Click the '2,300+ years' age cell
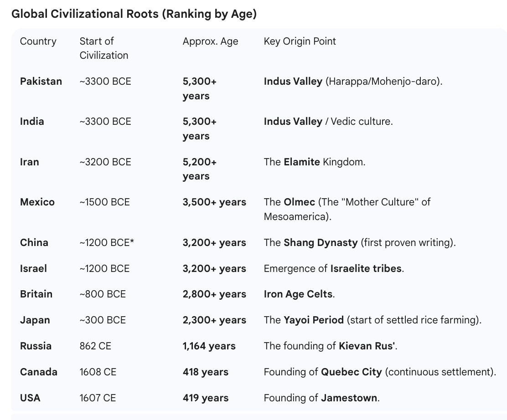 pyautogui.click(x=214, y=320)
